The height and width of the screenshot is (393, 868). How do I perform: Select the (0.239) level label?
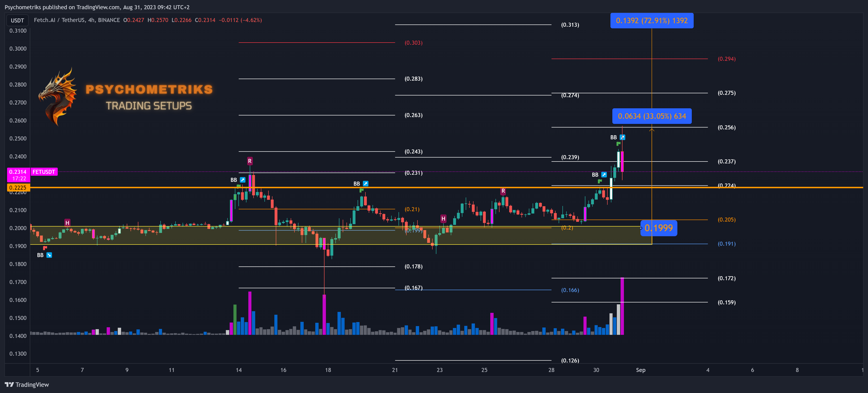570,157
